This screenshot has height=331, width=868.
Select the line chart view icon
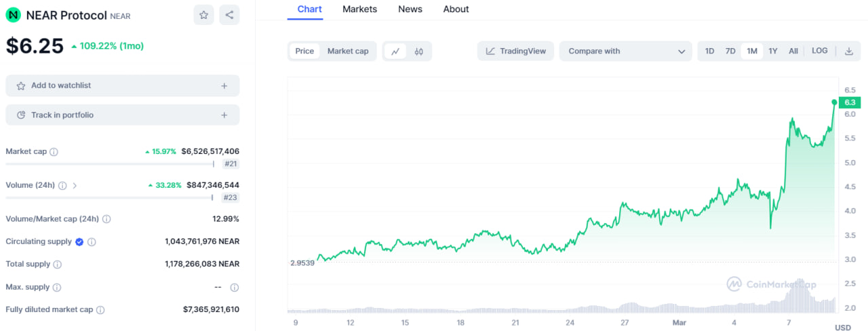(x=395, y=51)
